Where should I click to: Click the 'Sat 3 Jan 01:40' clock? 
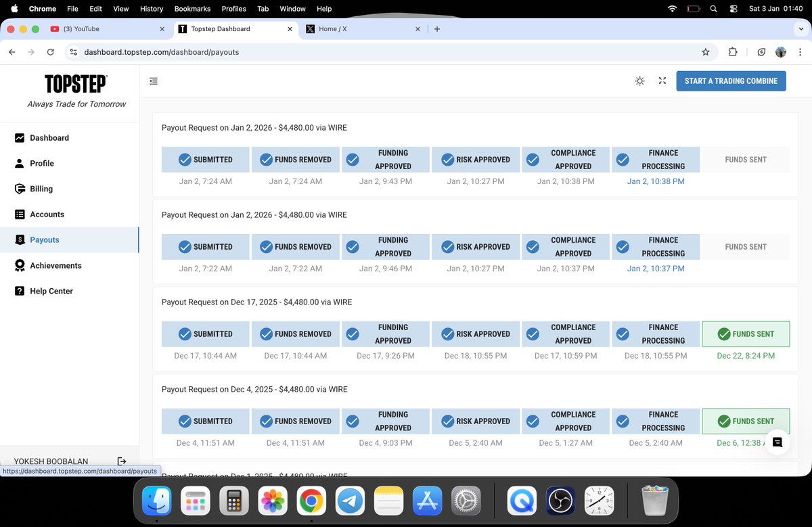[776, 9]
